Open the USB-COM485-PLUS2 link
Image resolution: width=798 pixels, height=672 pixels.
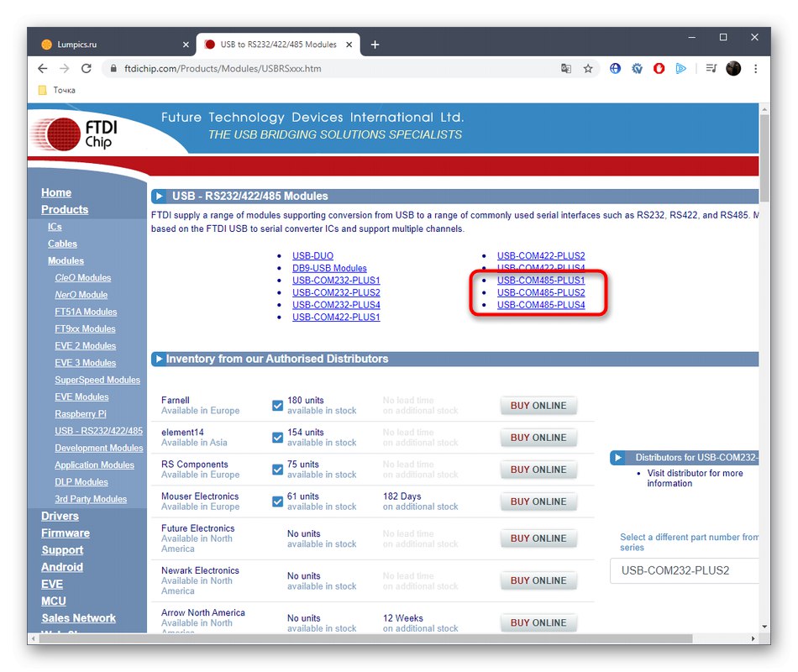coord(541,292)
